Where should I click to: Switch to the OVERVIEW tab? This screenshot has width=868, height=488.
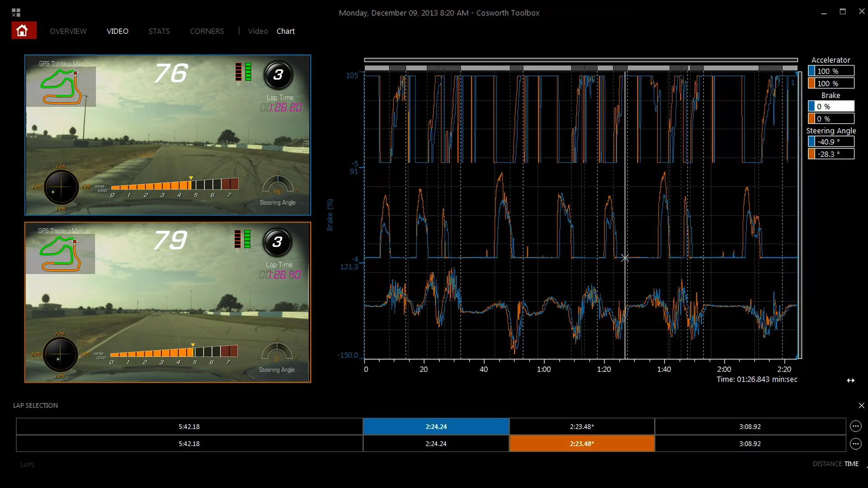68,31
